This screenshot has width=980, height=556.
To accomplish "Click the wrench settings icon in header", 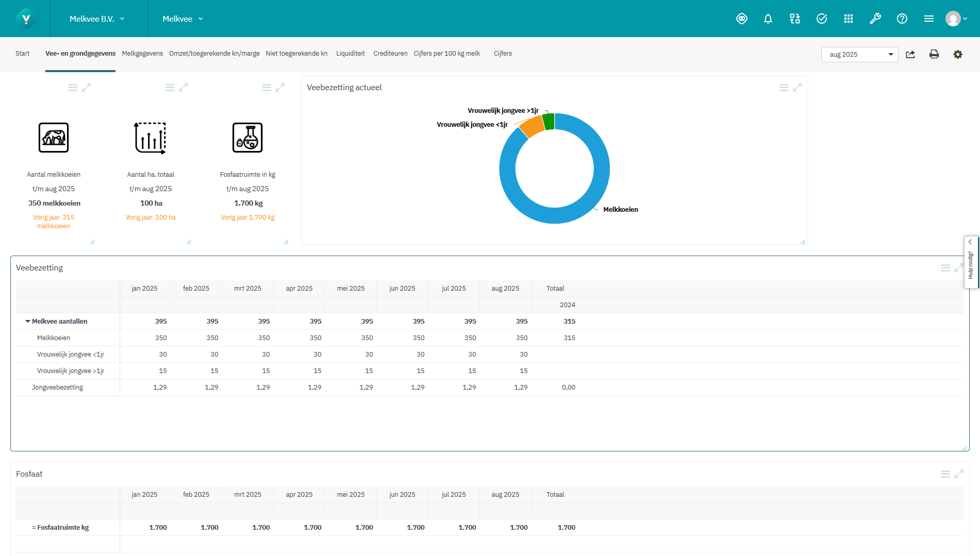I will click(x=875, y=19).
